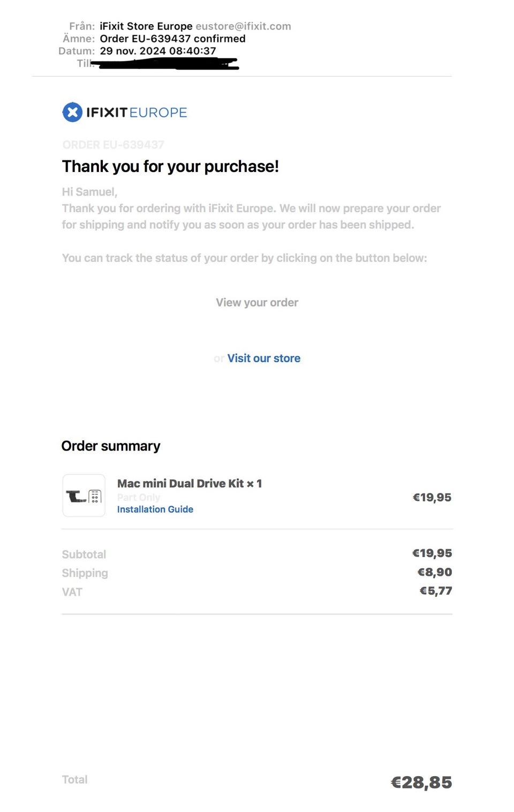Click the IFIXIT EUROPE wordmark
The image size is (514, 812).
point(137,112)
